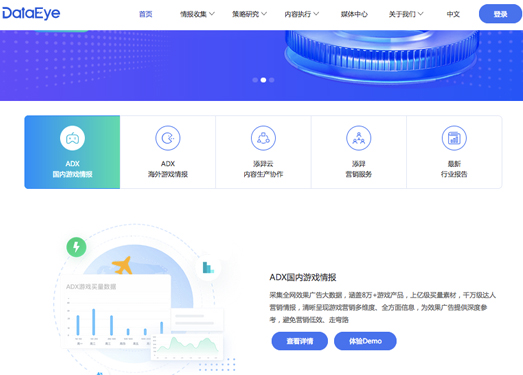
Task: Open the 关于我们 menu
Action: [x=402, y=14]
